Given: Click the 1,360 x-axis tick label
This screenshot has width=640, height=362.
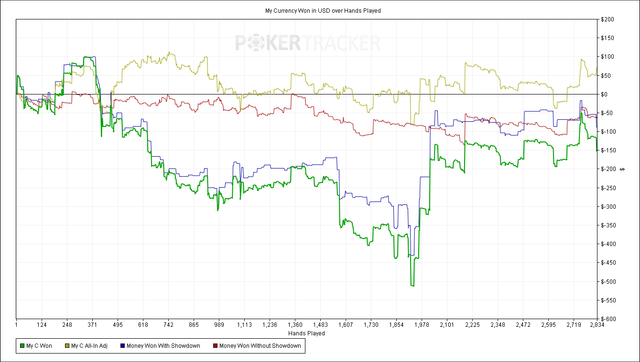Looking at the screenshot, I should [295, 325].
